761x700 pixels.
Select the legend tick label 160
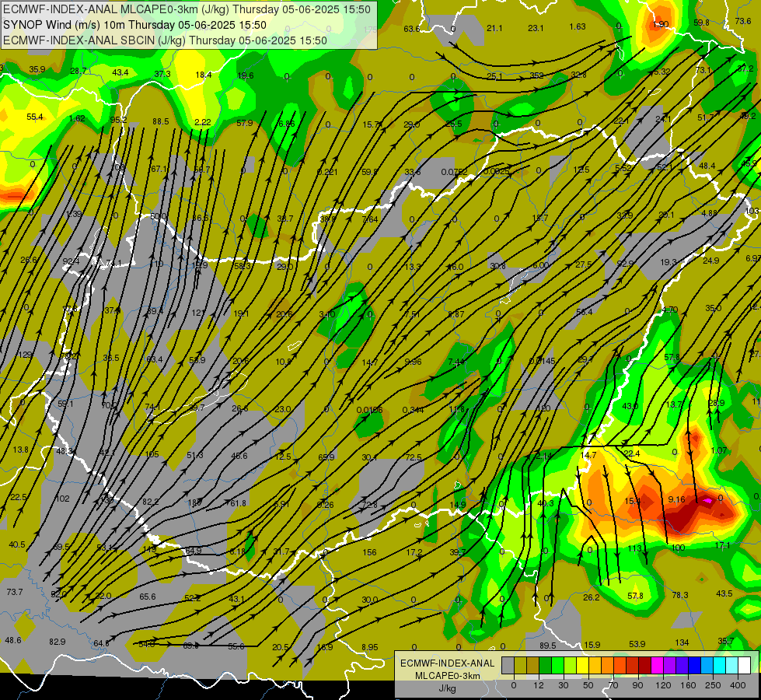coord(688,685)
